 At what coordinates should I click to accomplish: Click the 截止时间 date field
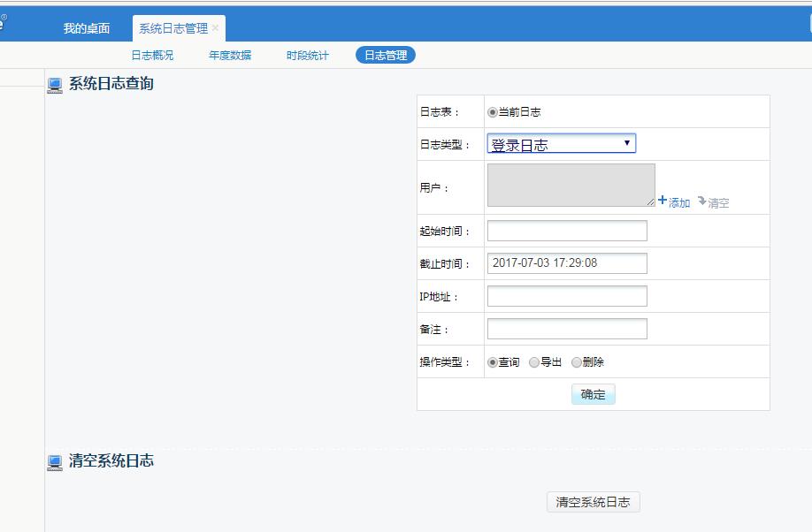[567, 263]
